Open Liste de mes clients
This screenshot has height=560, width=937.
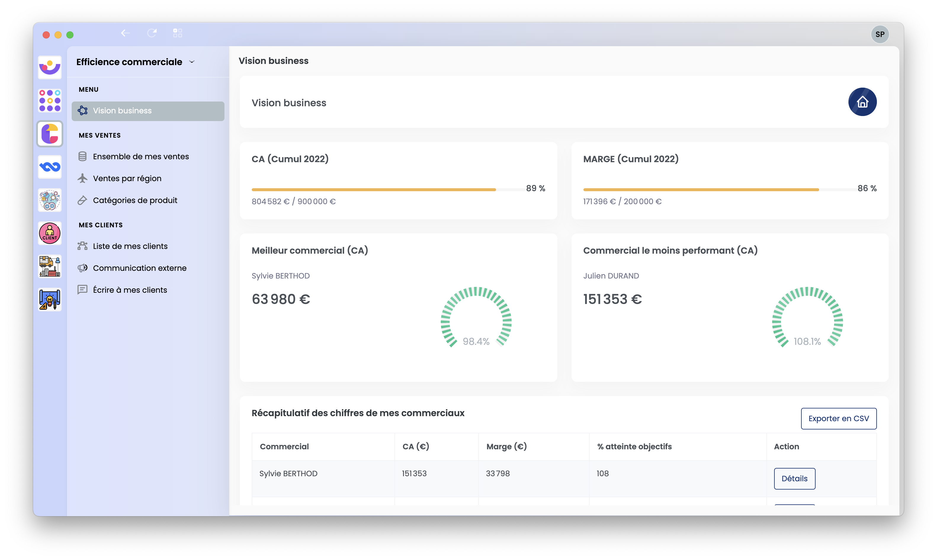coord(130,246)
